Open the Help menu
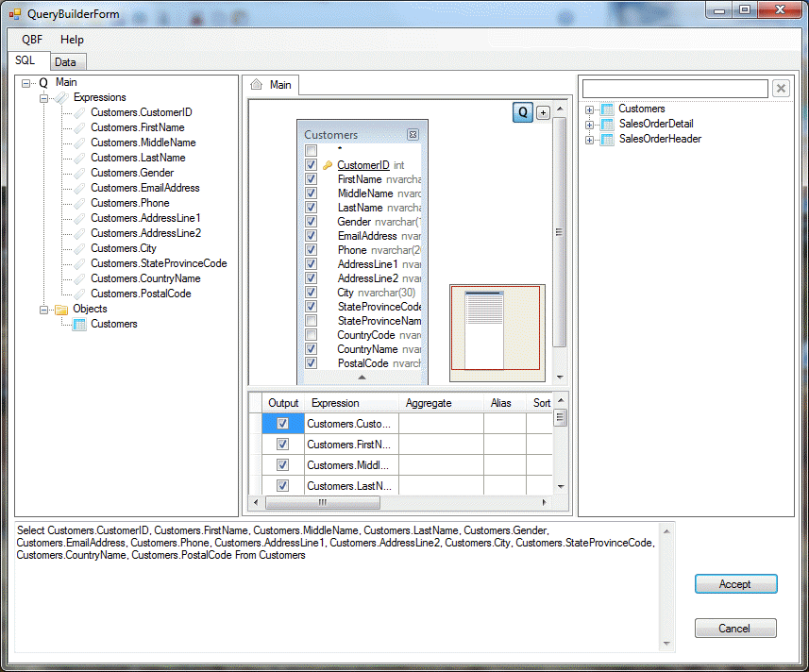This screenshot has width=809, height=672. [x=72, y=40]
